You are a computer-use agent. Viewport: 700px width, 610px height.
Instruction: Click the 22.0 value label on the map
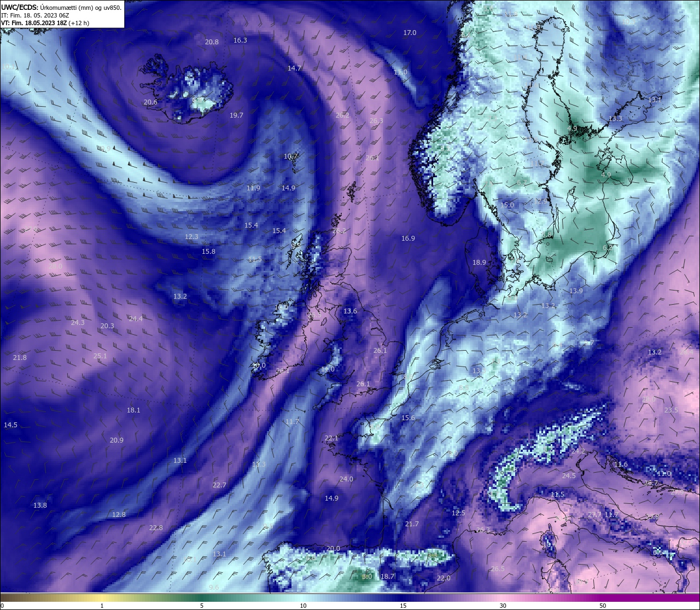(444, 578)
